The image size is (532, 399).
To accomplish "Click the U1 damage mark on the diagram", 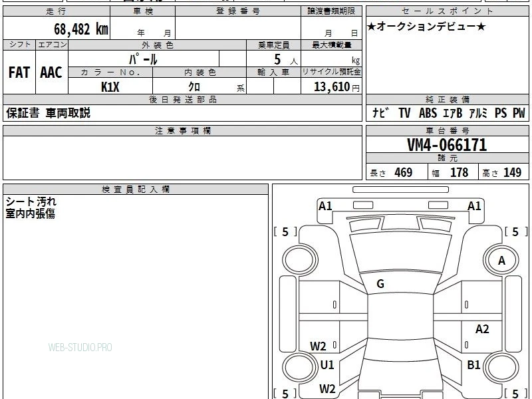I will coord(327,364).
